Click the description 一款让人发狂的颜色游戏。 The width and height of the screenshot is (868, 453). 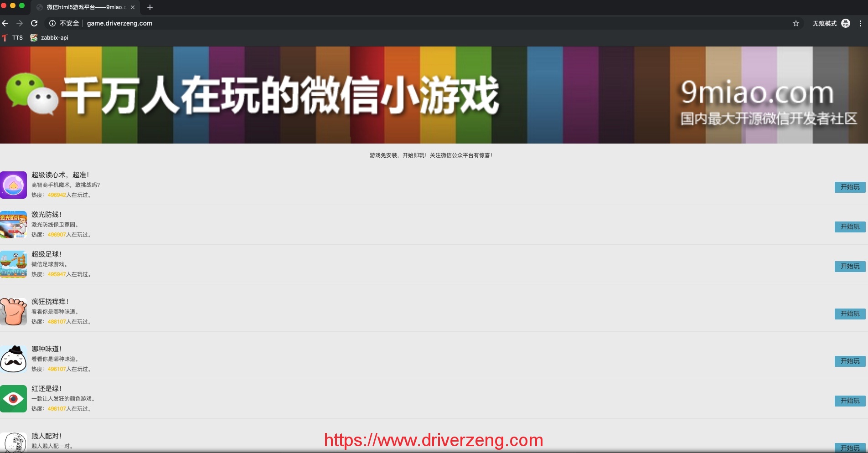(x=64, y=399)
